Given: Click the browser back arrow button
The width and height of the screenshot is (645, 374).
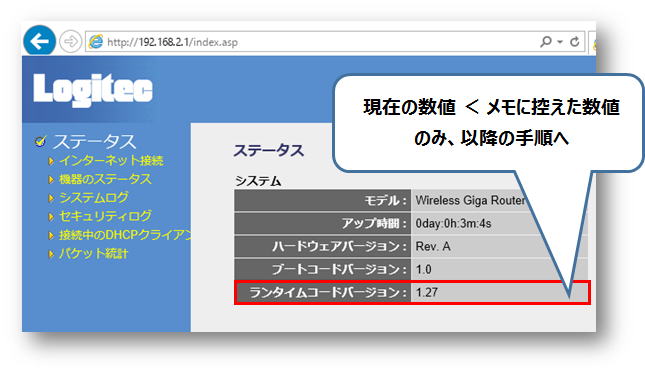Looking at the screenshot, I should pyautogui.click(x=39, y=41).
